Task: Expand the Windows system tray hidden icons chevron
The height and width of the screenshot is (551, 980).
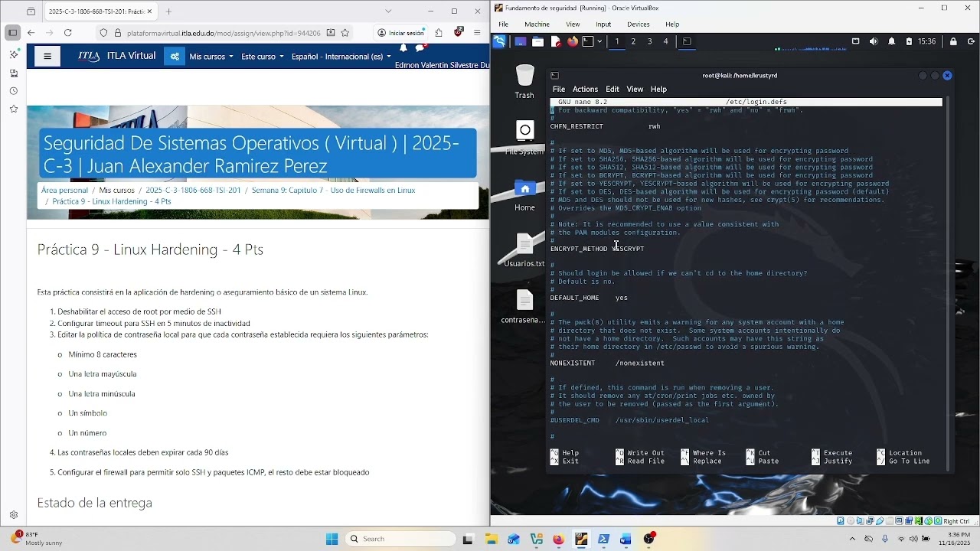Action: click(852, 539)
